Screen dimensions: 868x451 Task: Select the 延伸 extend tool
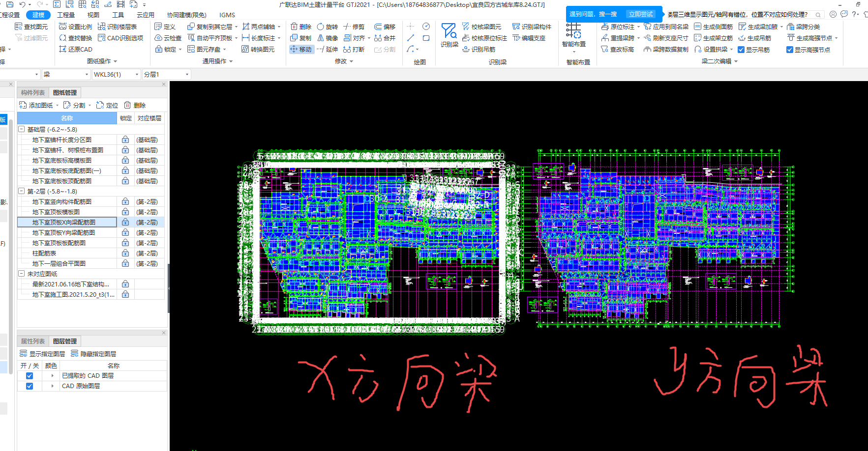point(328,49)
